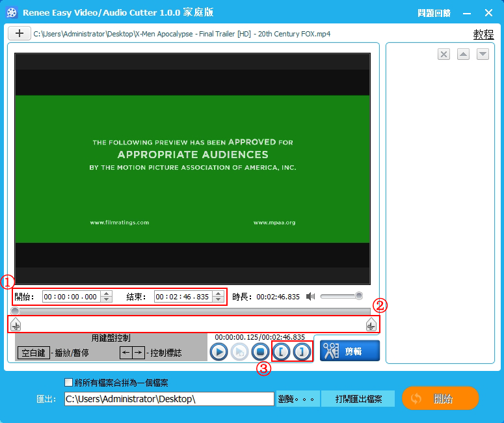Remove clip with X button in list panel

coord(444,55)
